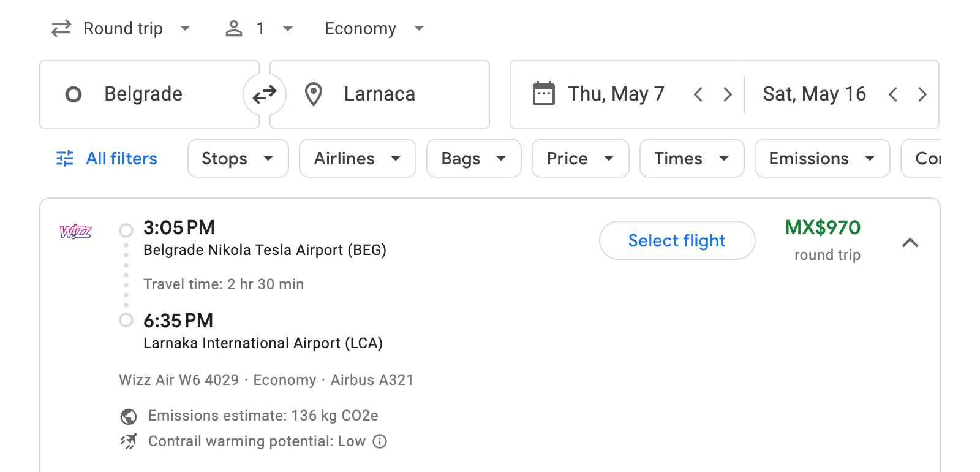The image size is (980, 472).
Task: Click the passenger person icon
Action: coord(234,28)
